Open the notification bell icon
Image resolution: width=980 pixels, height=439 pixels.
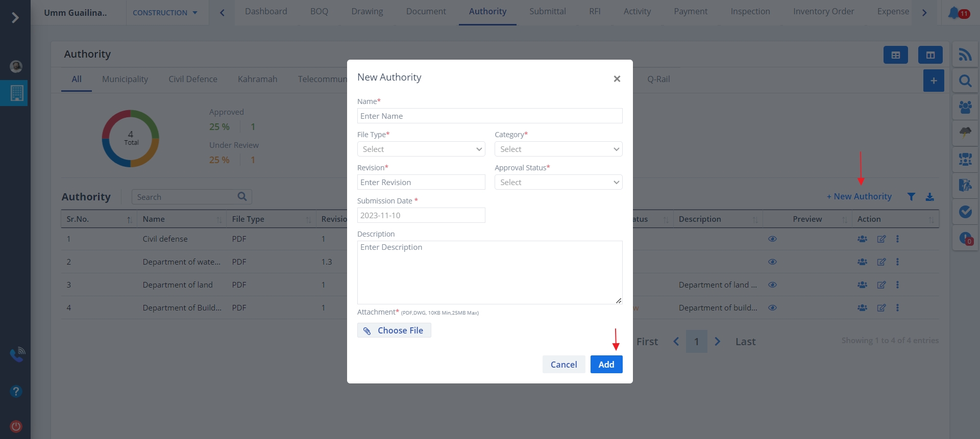coord(953,13)
